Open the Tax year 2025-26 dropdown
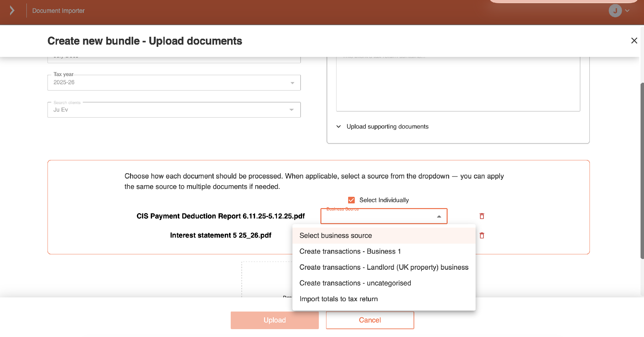The image size is (644, 337). point(174,83)
